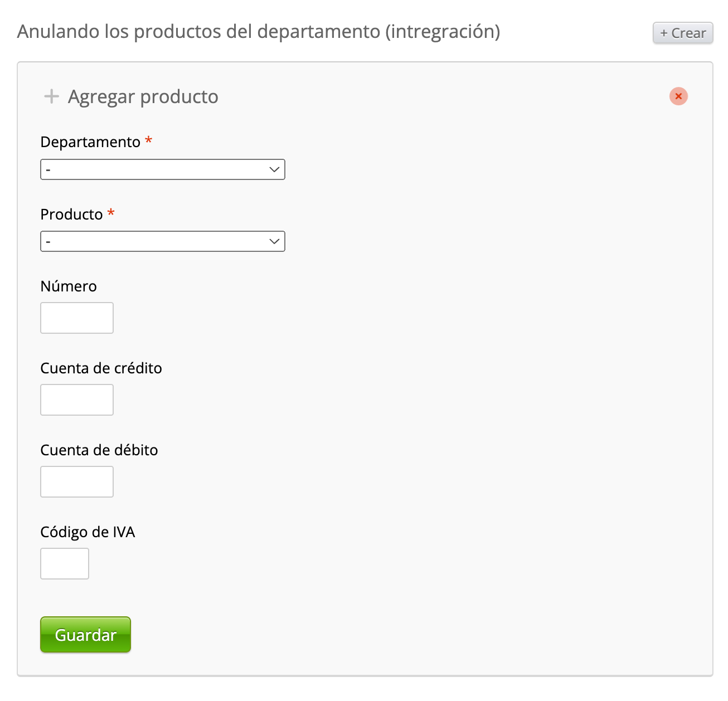Screen dimensions: 728x701
Task: Click the chevron arrow in Departamento select
Action: [274, 169]
